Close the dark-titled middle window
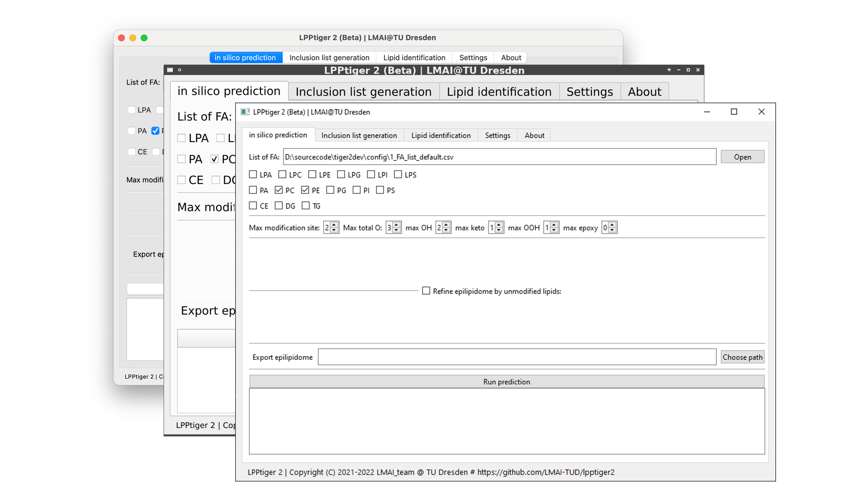 click(x=698, y=70)
